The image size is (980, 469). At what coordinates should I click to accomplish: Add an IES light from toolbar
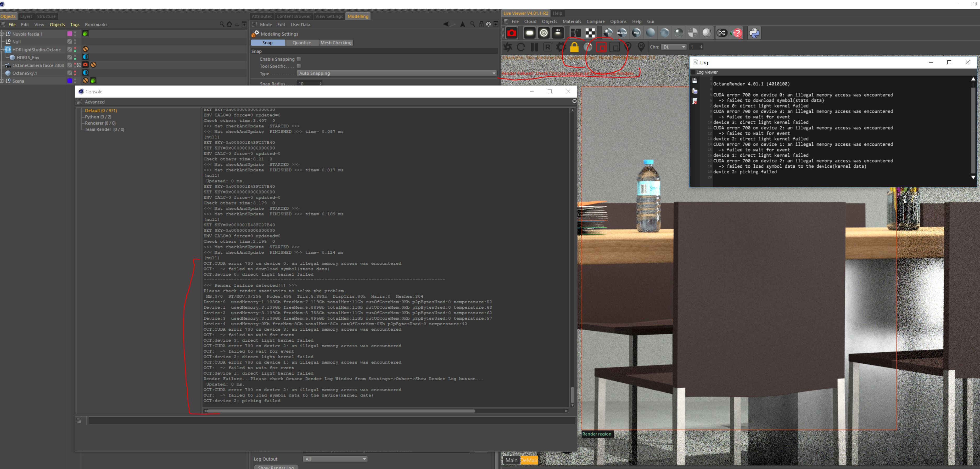point(558,33)
